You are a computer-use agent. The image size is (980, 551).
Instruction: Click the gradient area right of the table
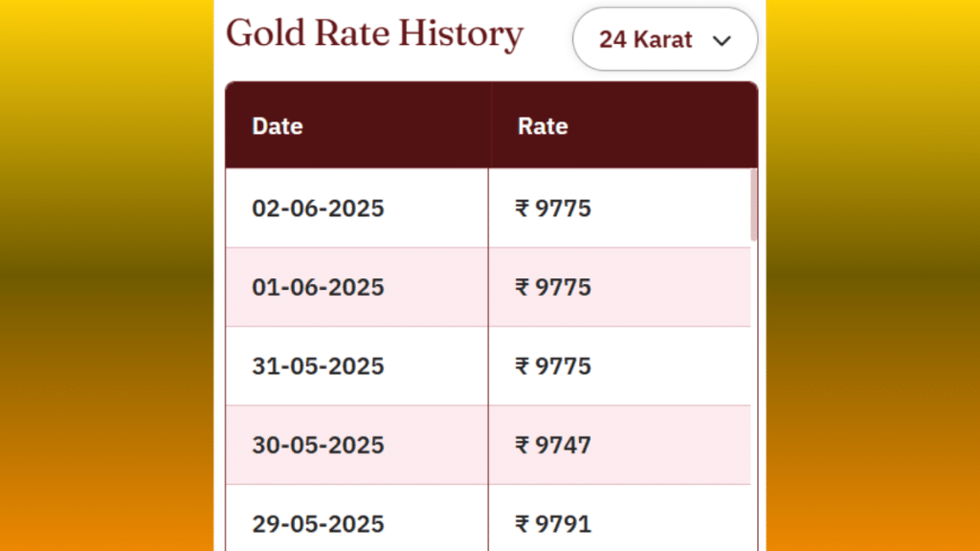[x=873, y=275]
